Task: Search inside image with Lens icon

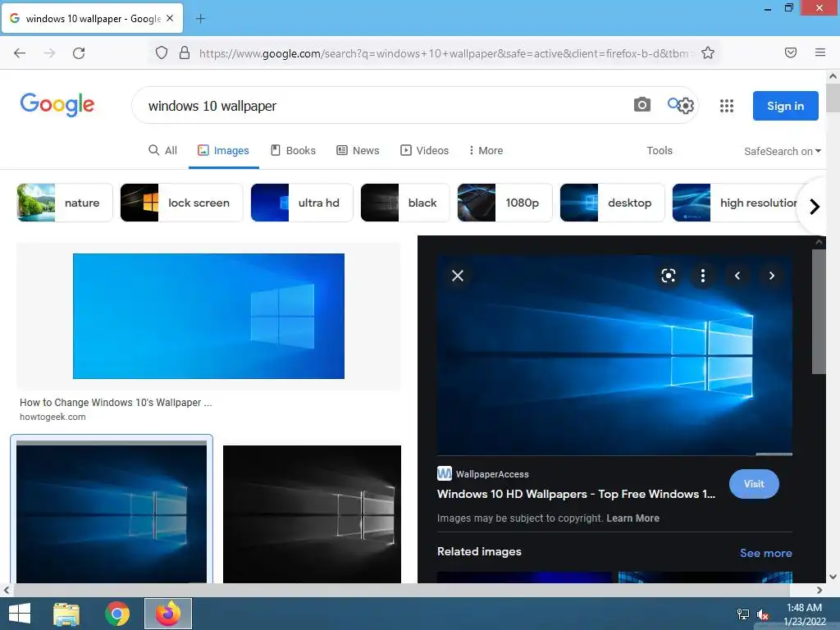Action: tap(668, 276)
